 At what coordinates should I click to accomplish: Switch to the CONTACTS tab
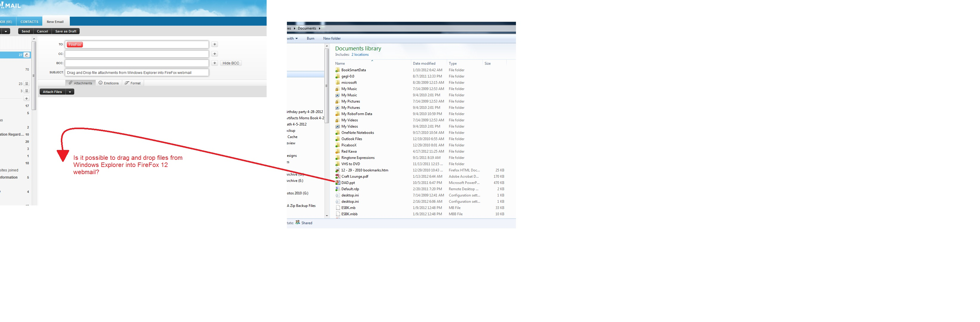pos(29,22)
